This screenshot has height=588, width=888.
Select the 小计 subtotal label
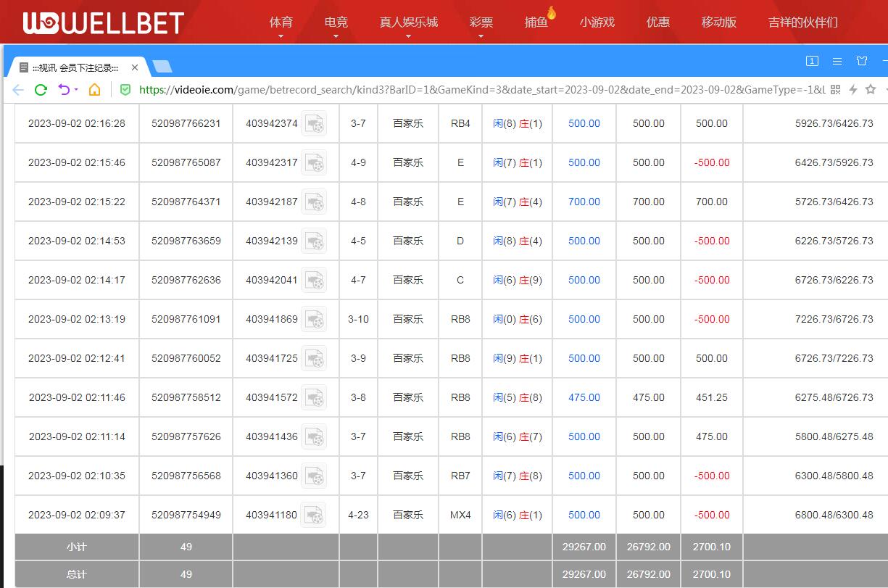pyautogui.click(x=77, y=547)
